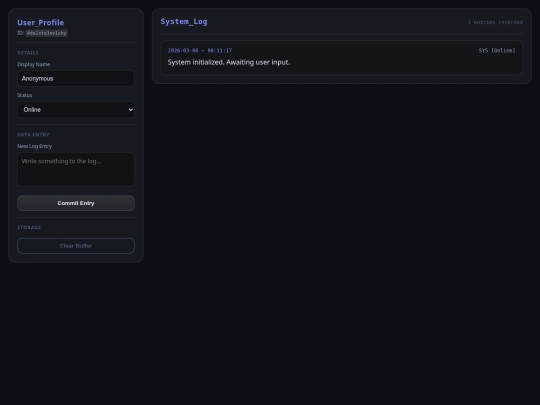Click 'System initialized. Awaiting user input.' message
The image size is (540, 405).
tap(229, 62)
